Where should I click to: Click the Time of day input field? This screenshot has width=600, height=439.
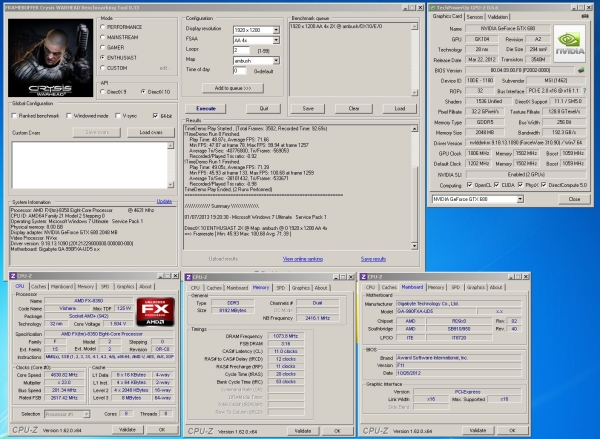click(240, 71)
